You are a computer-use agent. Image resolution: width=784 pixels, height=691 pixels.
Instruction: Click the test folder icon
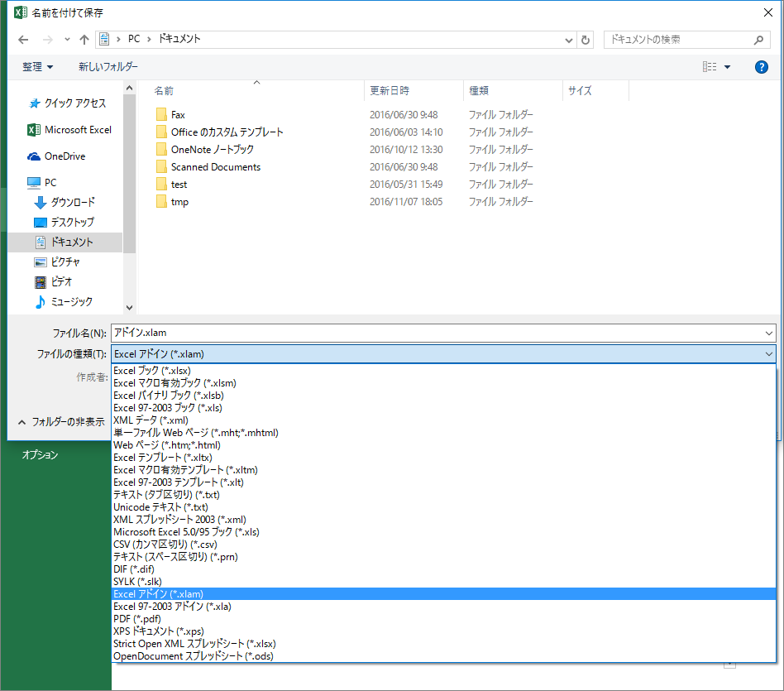pyautogui.click(x=161, y=185)
